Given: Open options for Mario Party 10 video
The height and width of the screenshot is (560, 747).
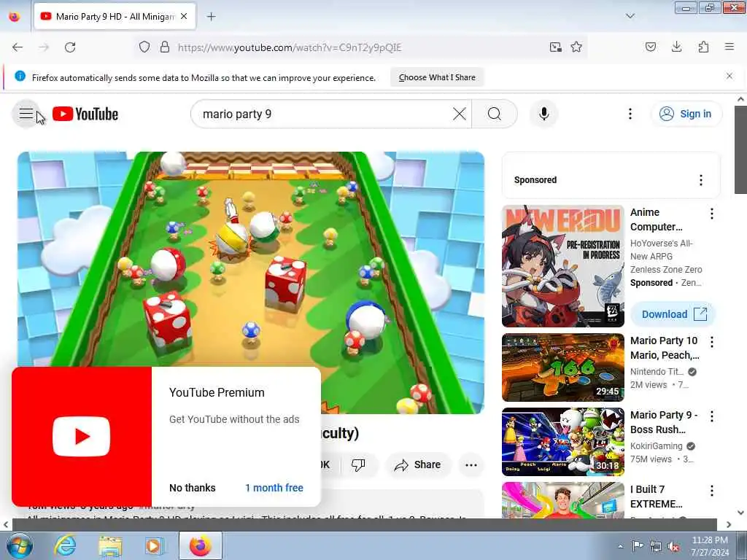Looking at the screenshot, I should [711, 342].
